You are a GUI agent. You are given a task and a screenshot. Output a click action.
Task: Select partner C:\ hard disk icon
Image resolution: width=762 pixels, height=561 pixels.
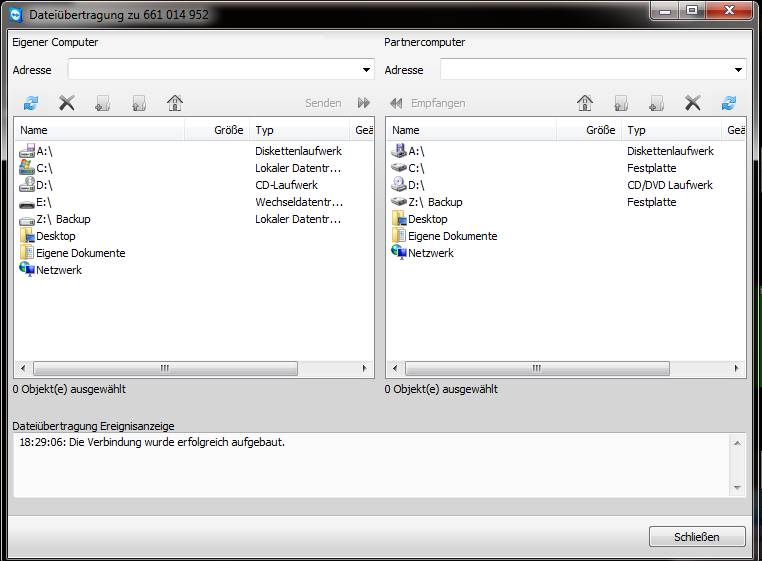(399, 168)
